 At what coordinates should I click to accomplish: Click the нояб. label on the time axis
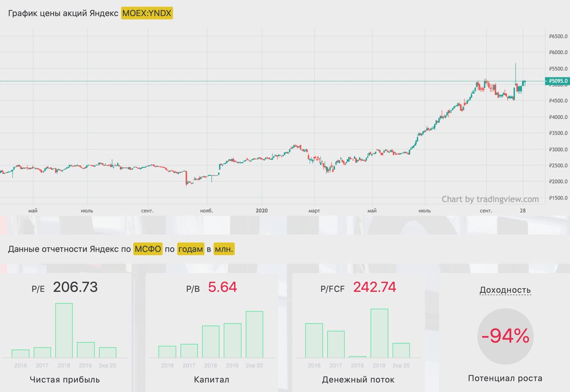pos(207,211)
